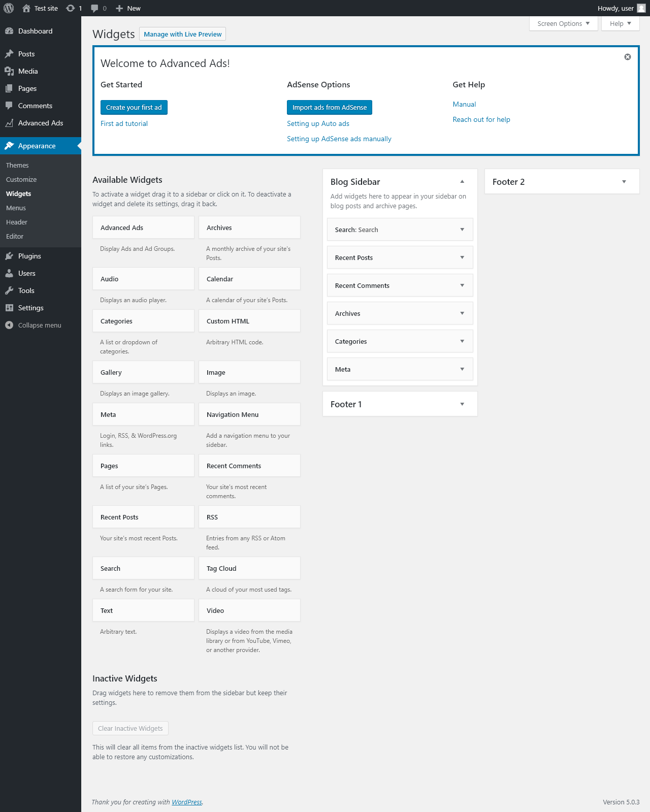This screenshot has width=650, height=812.
Task: Click the WordPress footer link
Action: coord(187,802)
